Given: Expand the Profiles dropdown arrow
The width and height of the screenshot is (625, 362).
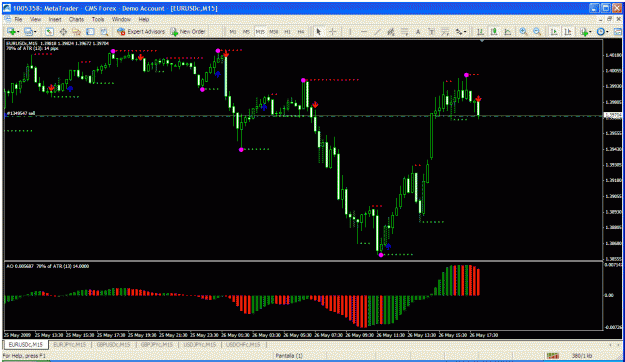Looking at the screenshot, I should pyautogui.click(x=35, y=31).
